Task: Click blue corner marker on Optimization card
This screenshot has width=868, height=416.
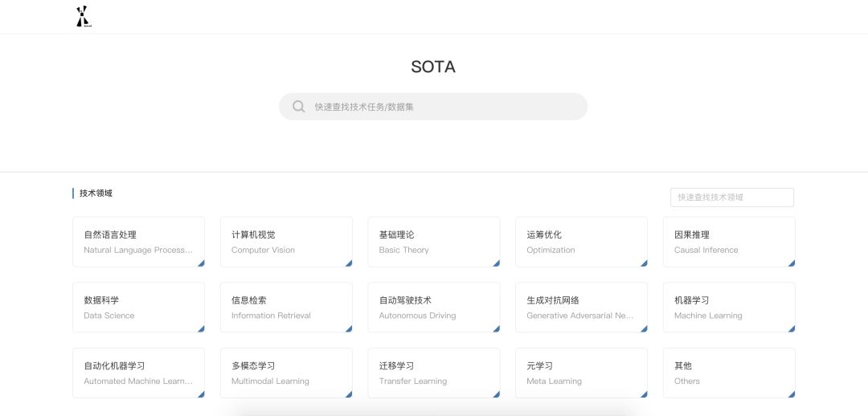Action: [644, 263]
